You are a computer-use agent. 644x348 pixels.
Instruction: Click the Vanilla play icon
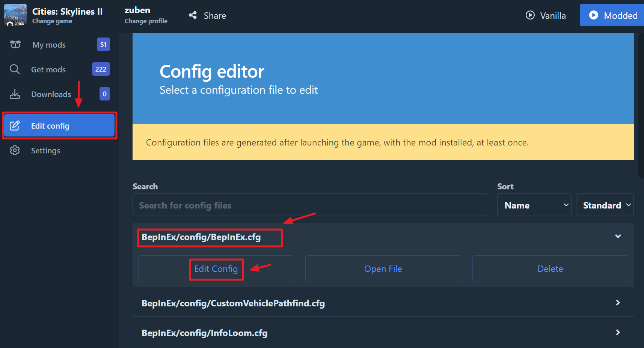click(530, 15)
